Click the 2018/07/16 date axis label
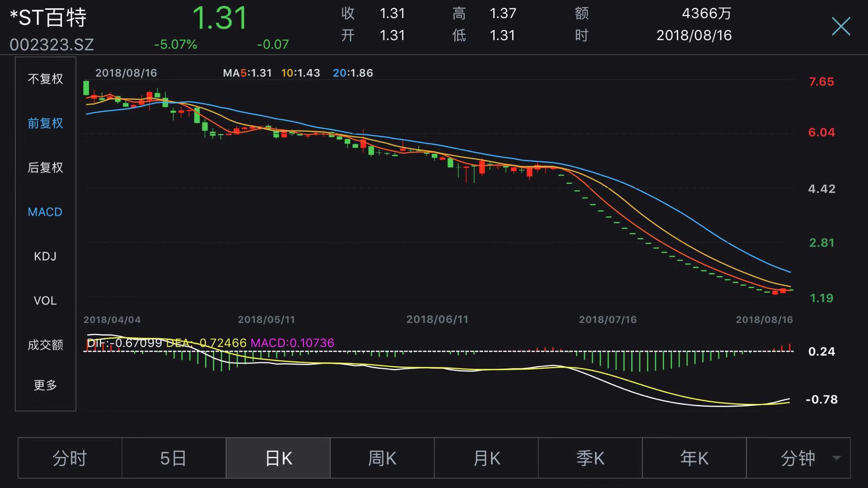The width and height of the screenshot is (868, 488). [608, 320]
